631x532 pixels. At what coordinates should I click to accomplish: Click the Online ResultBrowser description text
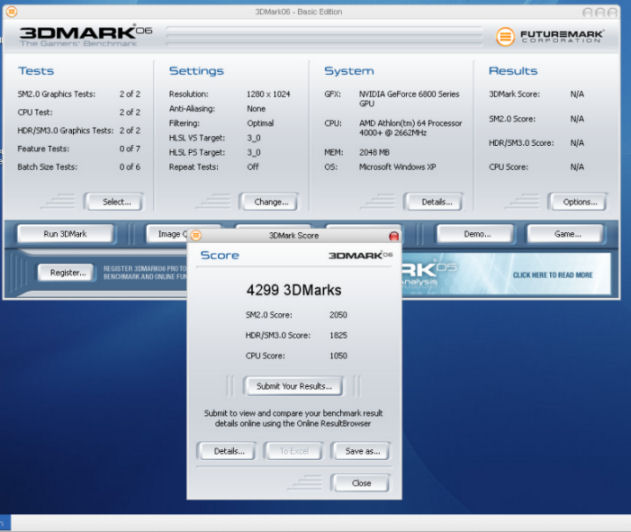point(293,418)
